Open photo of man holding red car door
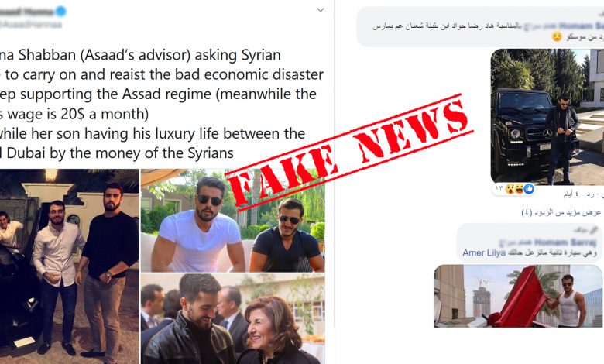 pyautogui.click(x=518, y=296)
